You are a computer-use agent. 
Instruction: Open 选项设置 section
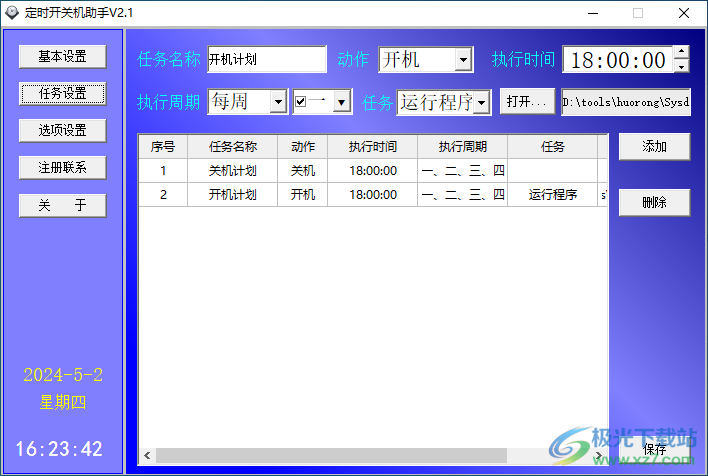62,131
